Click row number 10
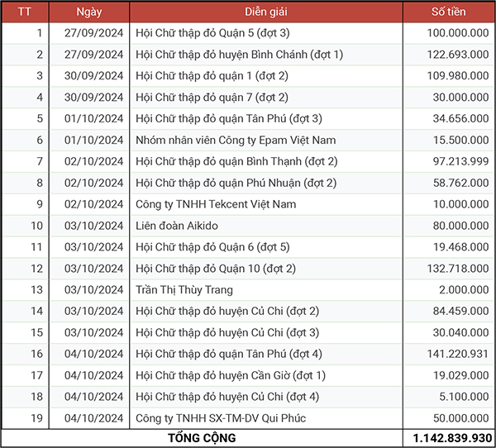This screenshot has width=496, height=448. point(36,226)
